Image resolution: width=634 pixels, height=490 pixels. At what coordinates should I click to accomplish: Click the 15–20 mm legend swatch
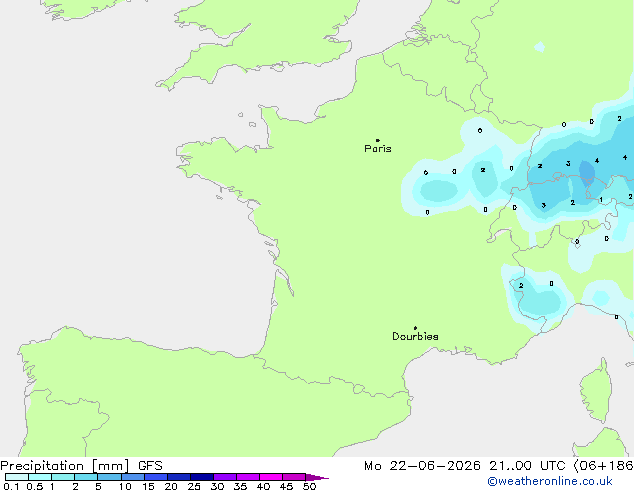coord(156,477)
